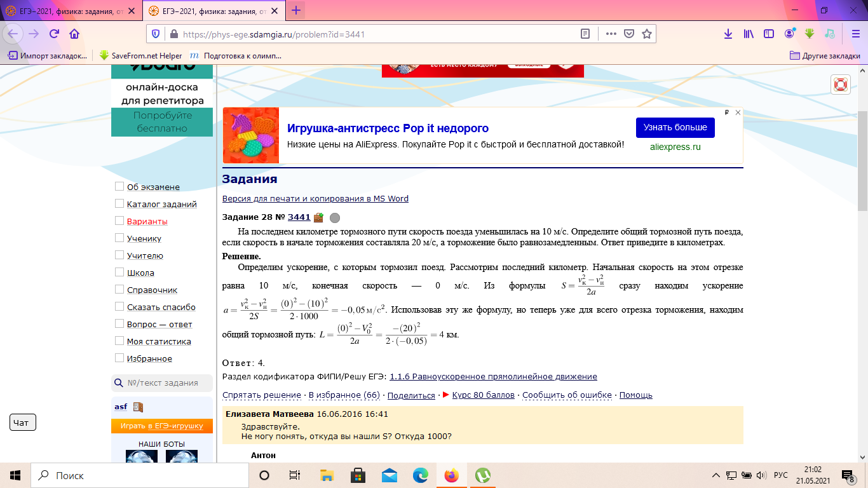868x488 pixels.
Task: Click the shield tracking protection icon
Action: click(156, 34)
